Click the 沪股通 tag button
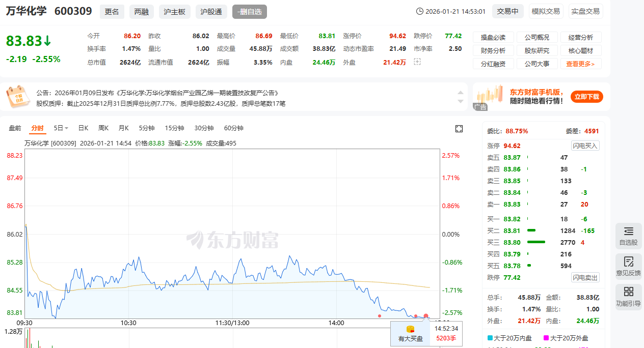The width and height of the screenshot is (644, 348). click(x=211, y=12)
